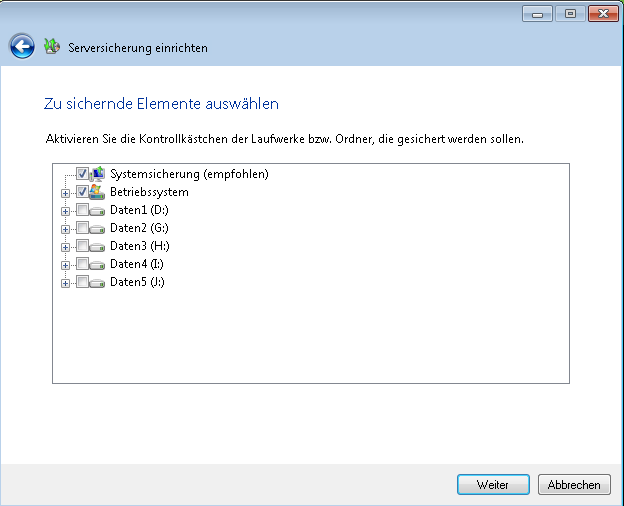This screenshot has height=506, width=624.
Task: Uncheck the Betriebssystem checkbox
Action: click(x=82, y=192)
